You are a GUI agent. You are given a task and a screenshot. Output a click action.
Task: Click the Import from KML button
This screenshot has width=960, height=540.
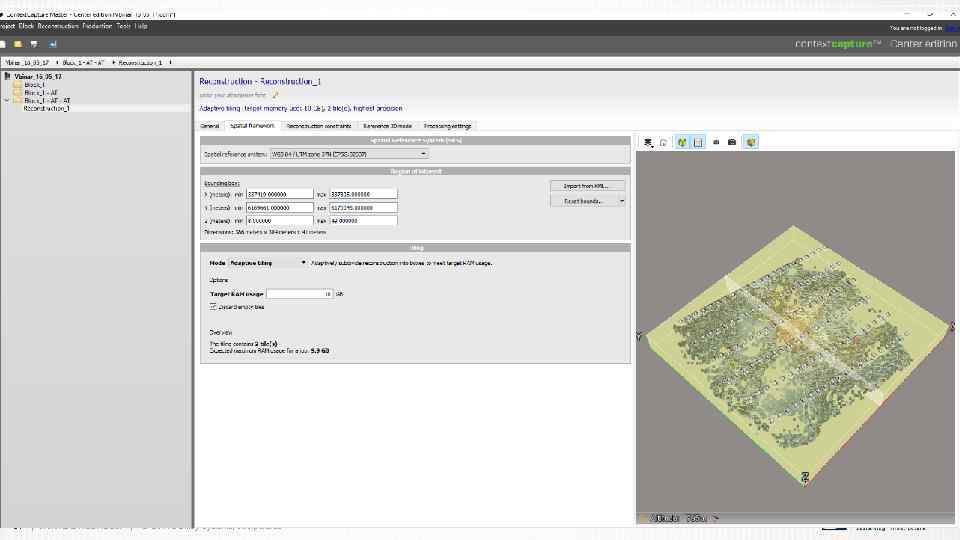(587, 186)
